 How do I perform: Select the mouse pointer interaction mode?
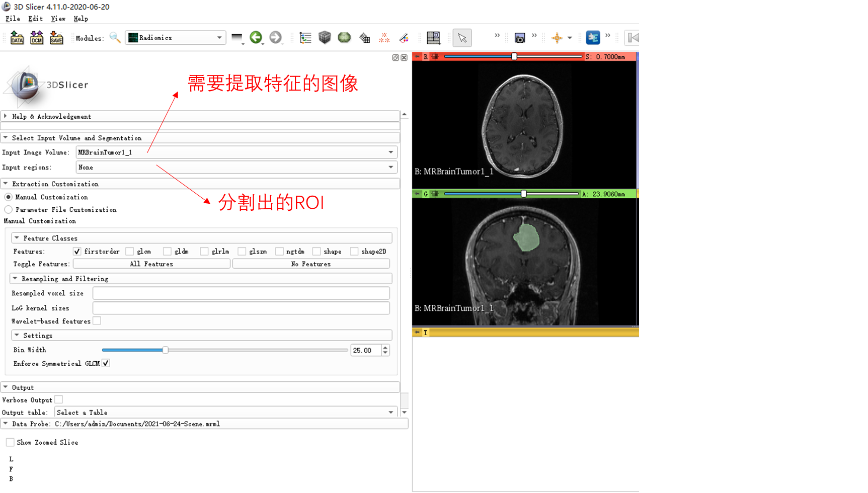[462, 38]
